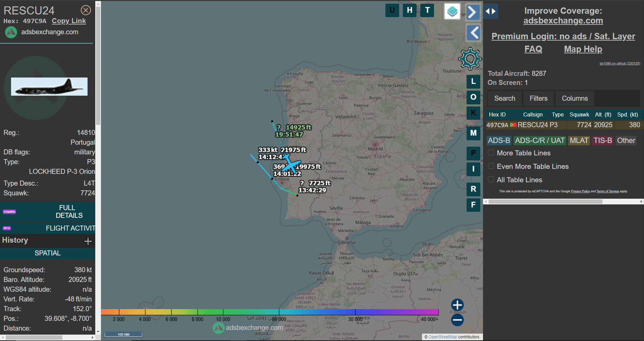Sort table by Squawk column
Viewport: 644px width, 341px height.
pyautogui.click(x=579, y=114)
